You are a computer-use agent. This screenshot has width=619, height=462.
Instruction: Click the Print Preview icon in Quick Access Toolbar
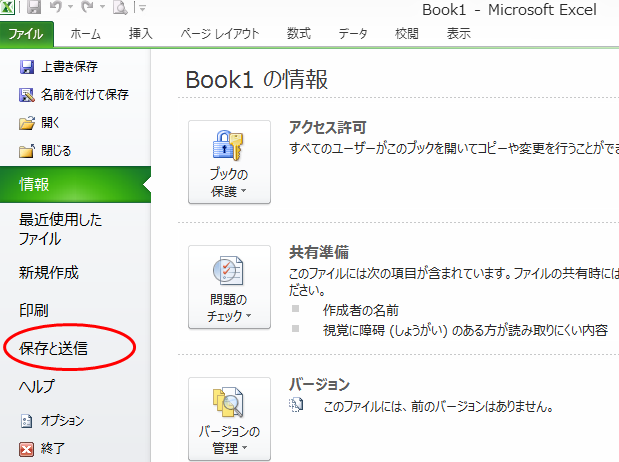click(120, 7)
